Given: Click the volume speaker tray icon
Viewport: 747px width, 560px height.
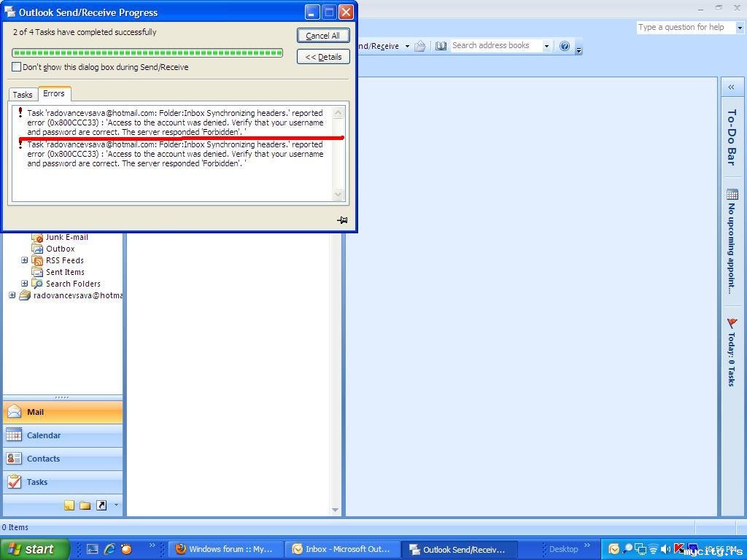Looking at the screenshot, I should tap(665, 549).
